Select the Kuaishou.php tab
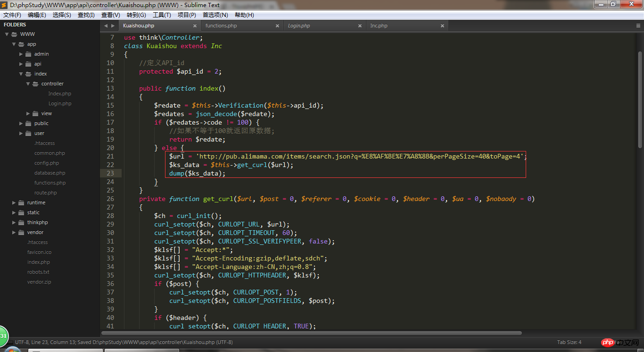644x352 pixels. click(159, 25)
